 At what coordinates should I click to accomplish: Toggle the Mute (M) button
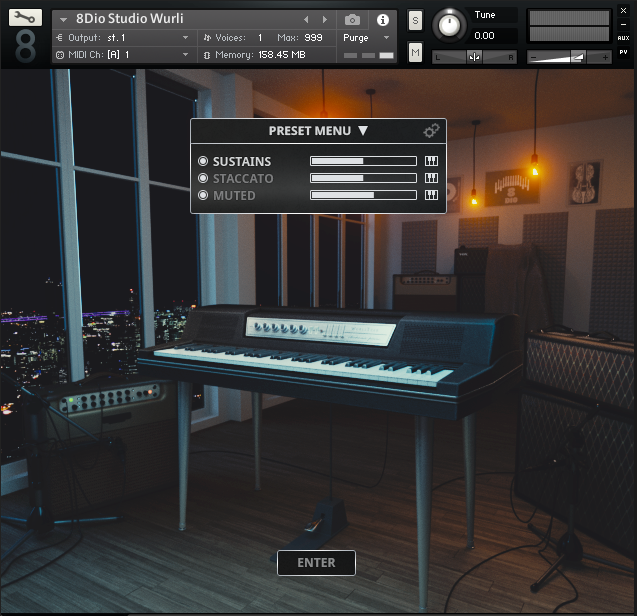pyautogui.click(x=415, y=52)
